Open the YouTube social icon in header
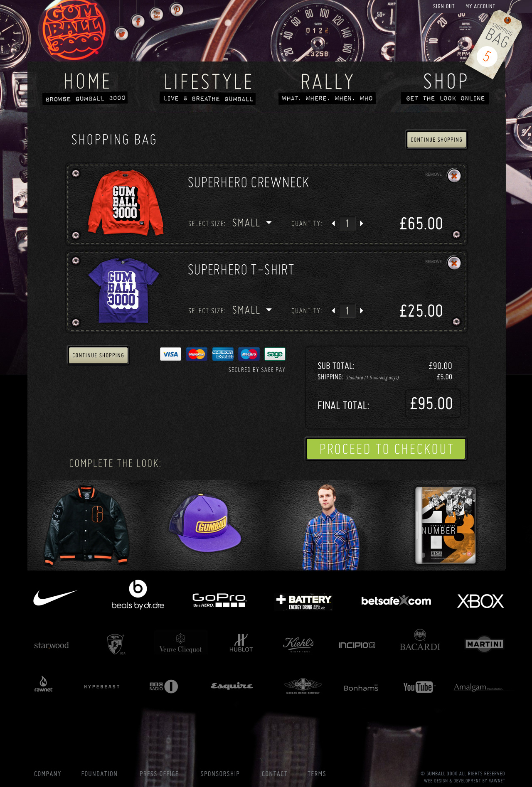532x787 pixels. tap(157, 14)
